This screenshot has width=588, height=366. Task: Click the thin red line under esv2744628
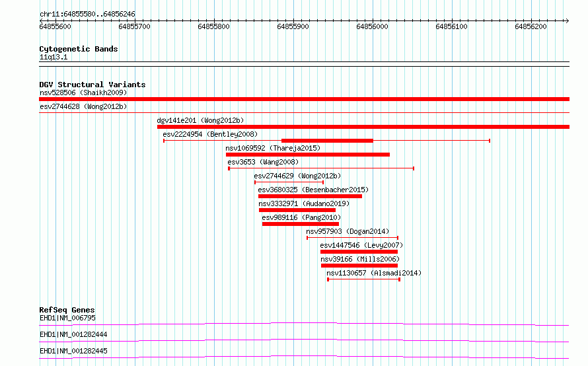[x=304, y=112]
